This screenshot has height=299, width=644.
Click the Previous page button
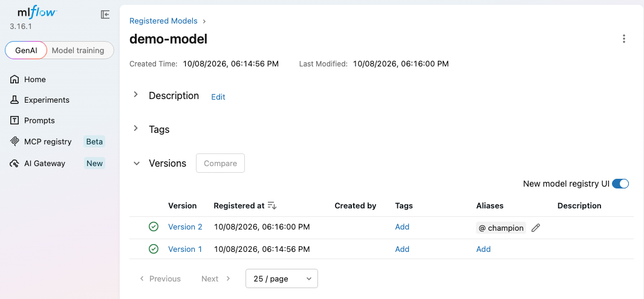coord(160,278)
